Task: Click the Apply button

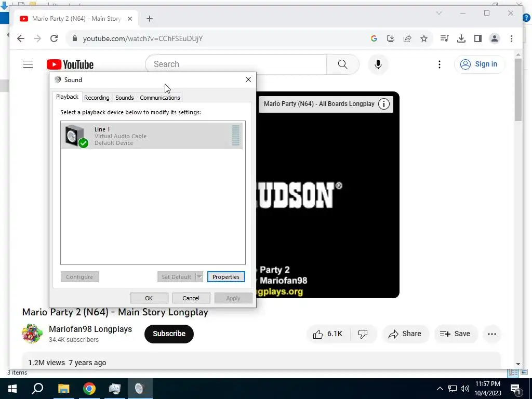Action: 233,298
